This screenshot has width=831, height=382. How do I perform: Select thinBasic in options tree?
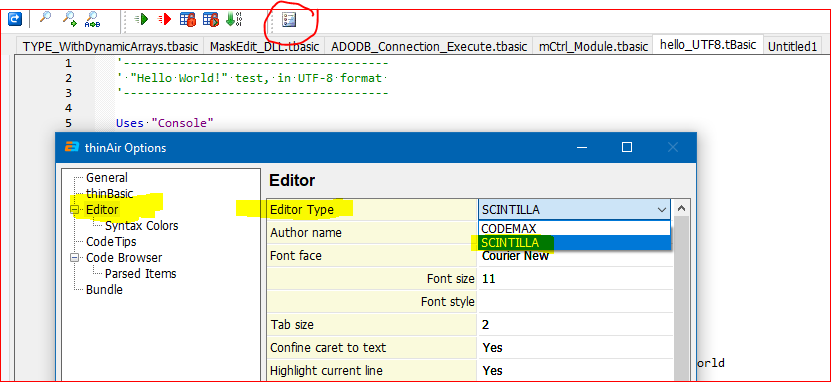pyautogui.click(x=110, y=194)
